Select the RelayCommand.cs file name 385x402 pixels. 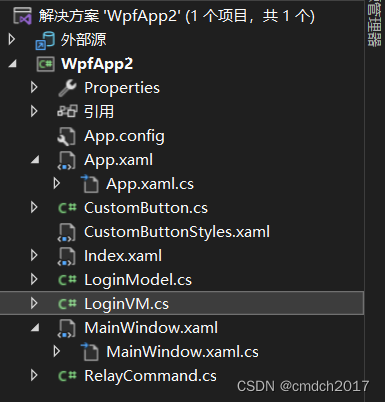coord(150,376)
